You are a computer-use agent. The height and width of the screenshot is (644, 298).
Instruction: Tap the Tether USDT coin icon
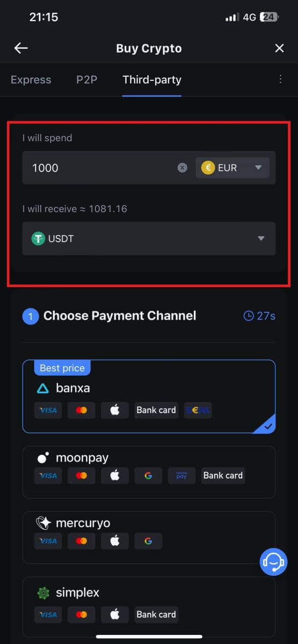pos(38,239)
